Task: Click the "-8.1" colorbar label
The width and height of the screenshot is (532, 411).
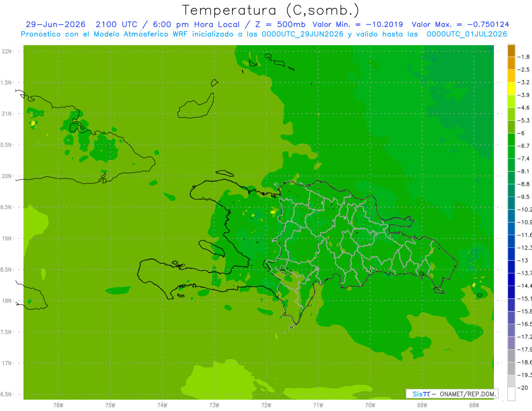Action: coord(524,171)
